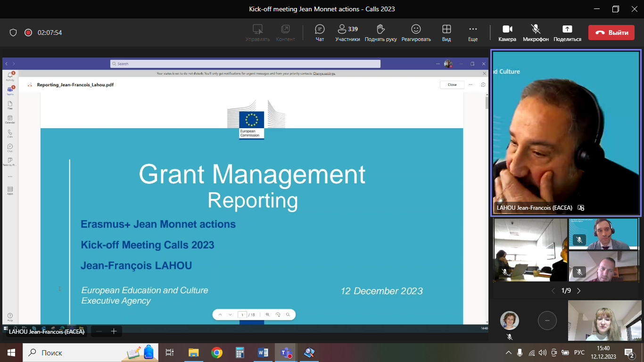Go to next page of video participants
This screenshot has width=644, height=362.
coord(579,291)
